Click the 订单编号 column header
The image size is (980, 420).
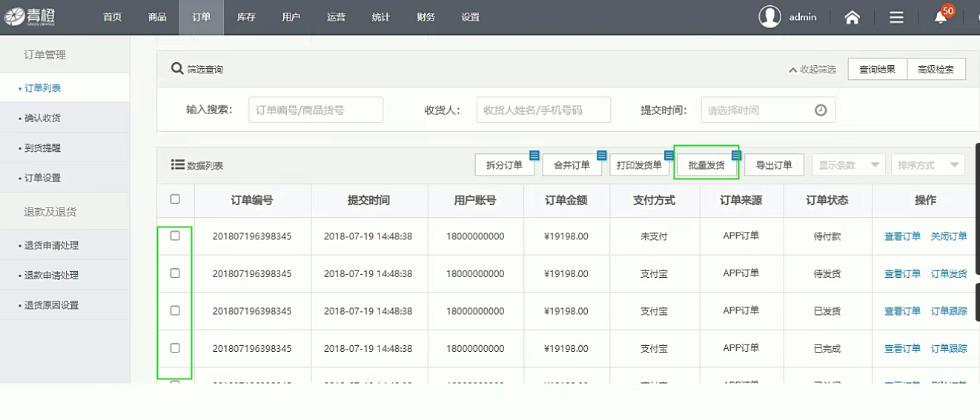[252, 200]
